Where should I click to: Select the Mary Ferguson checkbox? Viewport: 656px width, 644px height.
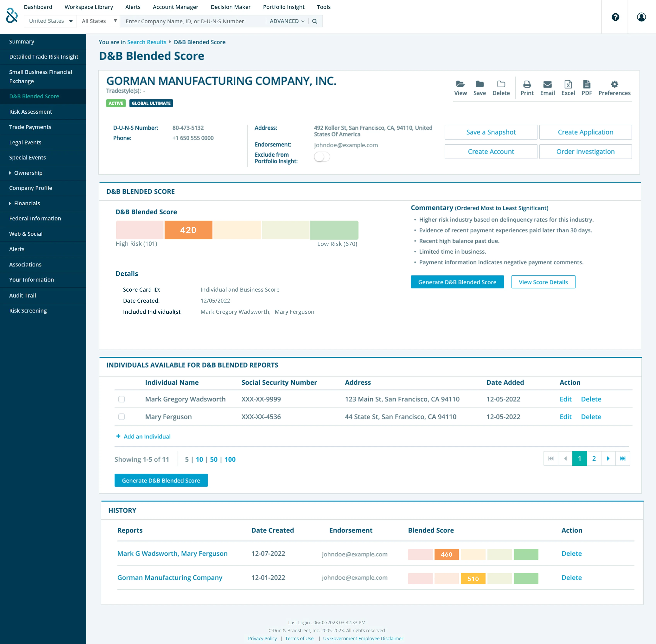click(121, 417)
